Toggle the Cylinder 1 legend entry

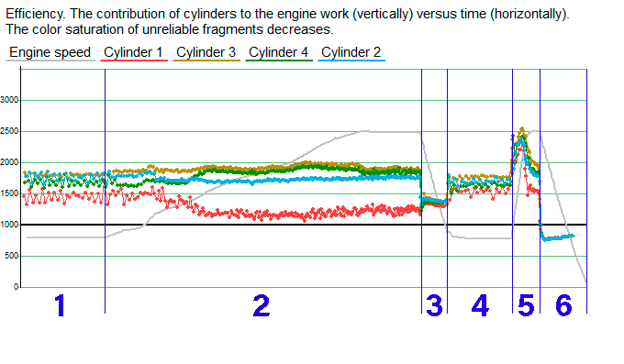[x=133, y=52]
